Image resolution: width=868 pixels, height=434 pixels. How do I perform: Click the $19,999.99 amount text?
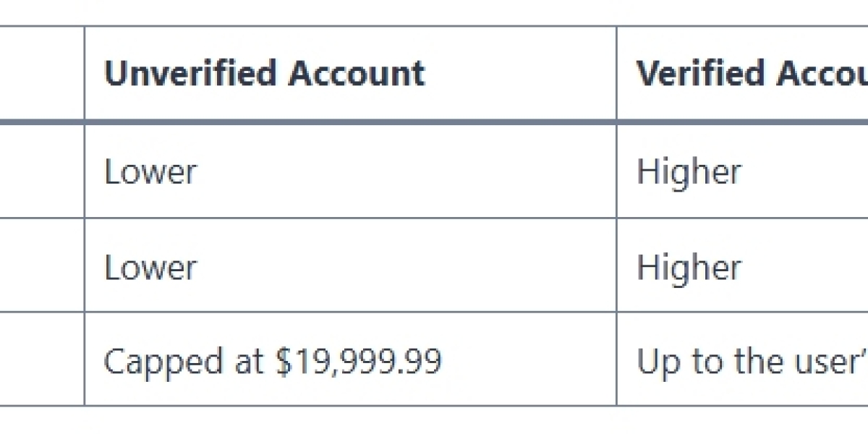coord(358,360)
